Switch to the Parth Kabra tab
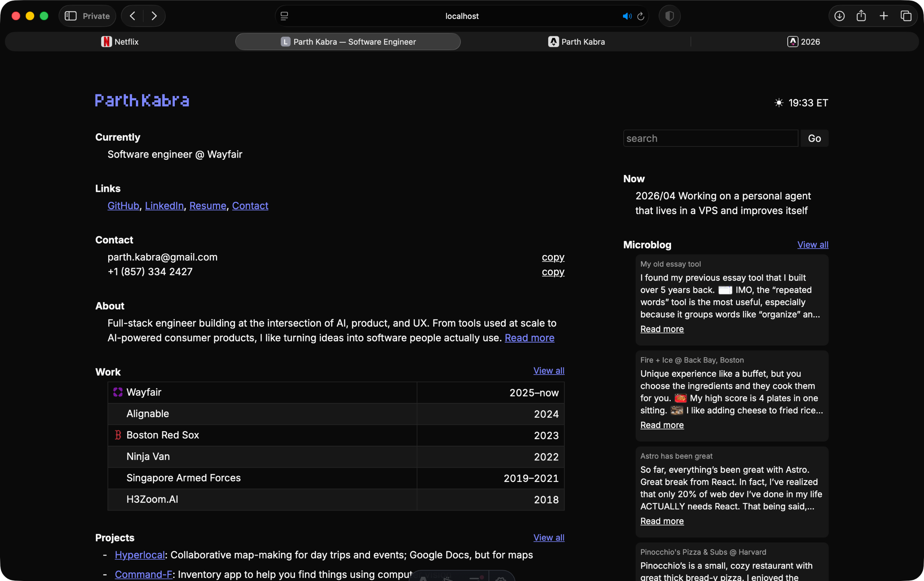 pyautogui.click(x=576, y=42)
